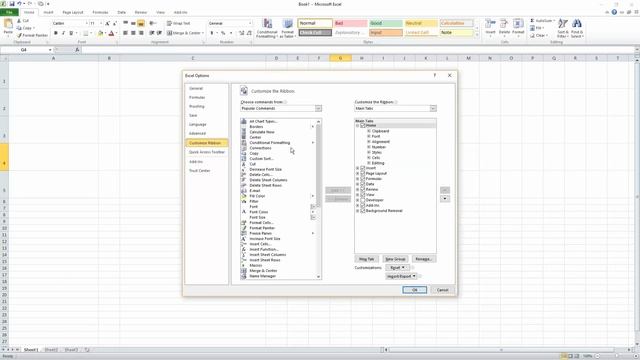Uncheck the Review tab checkbox

point(362,189)
